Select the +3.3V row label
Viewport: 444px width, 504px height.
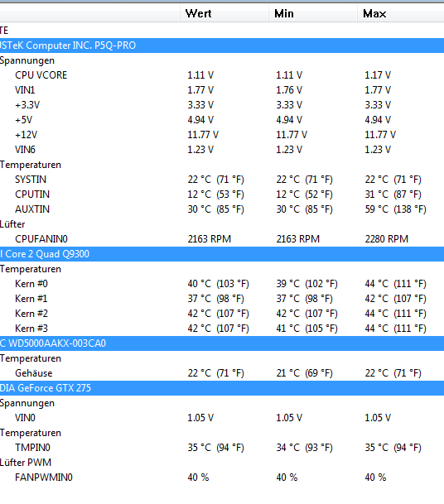[x=27, y=105]
